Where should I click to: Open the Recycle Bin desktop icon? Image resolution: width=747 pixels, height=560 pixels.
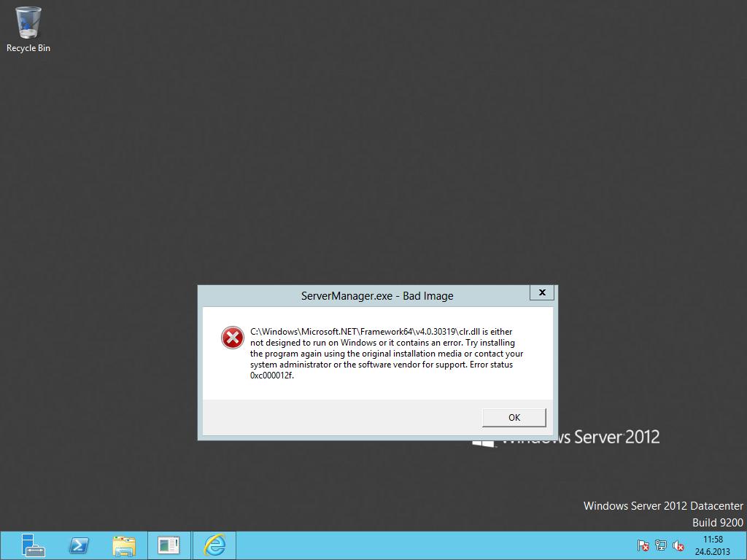coord(28,28)
